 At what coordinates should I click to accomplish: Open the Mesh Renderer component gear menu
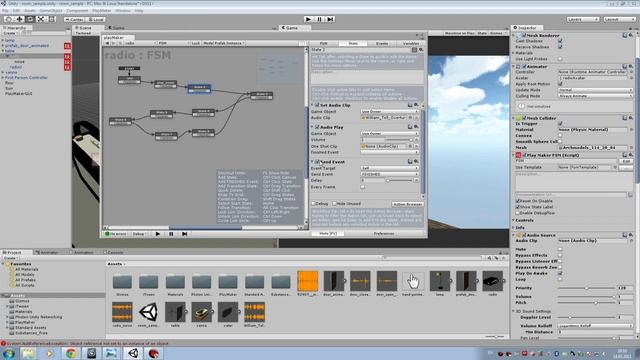(x=631, y=36)
